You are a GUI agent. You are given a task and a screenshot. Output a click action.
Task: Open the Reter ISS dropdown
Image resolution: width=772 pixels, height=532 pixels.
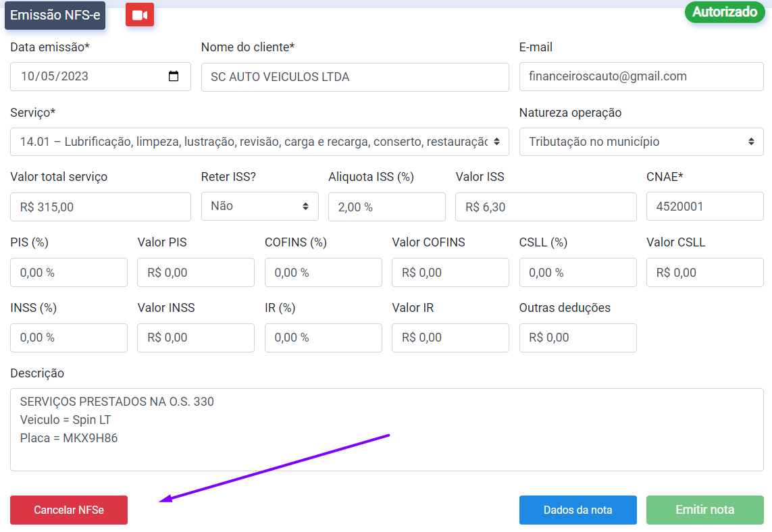pos(259,207)
